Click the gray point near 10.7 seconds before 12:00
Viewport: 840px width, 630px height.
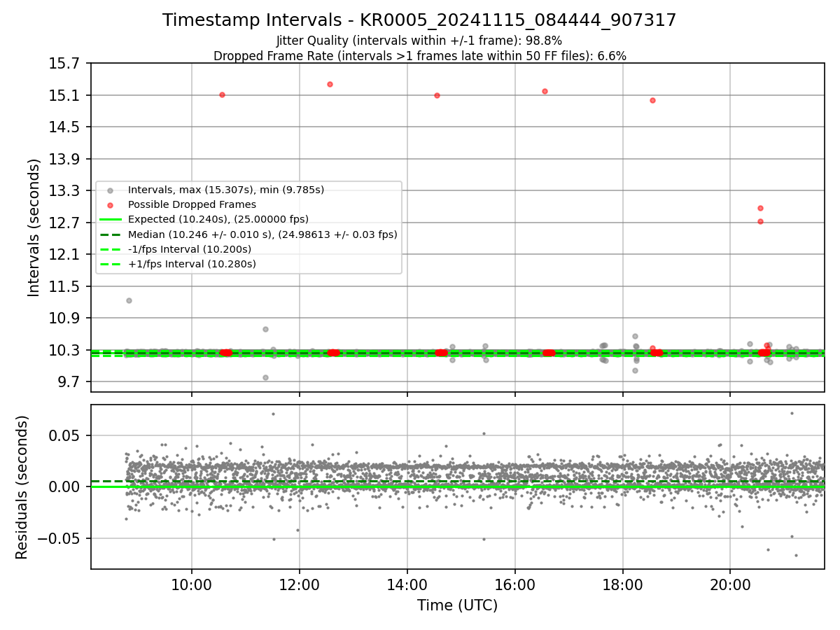265,329
